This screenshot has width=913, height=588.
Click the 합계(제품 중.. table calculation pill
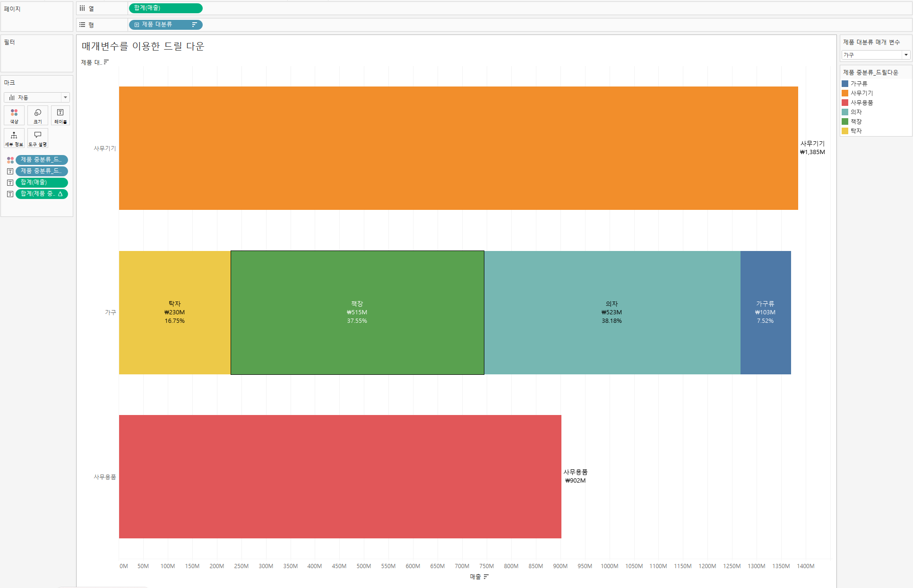point(42,194)
